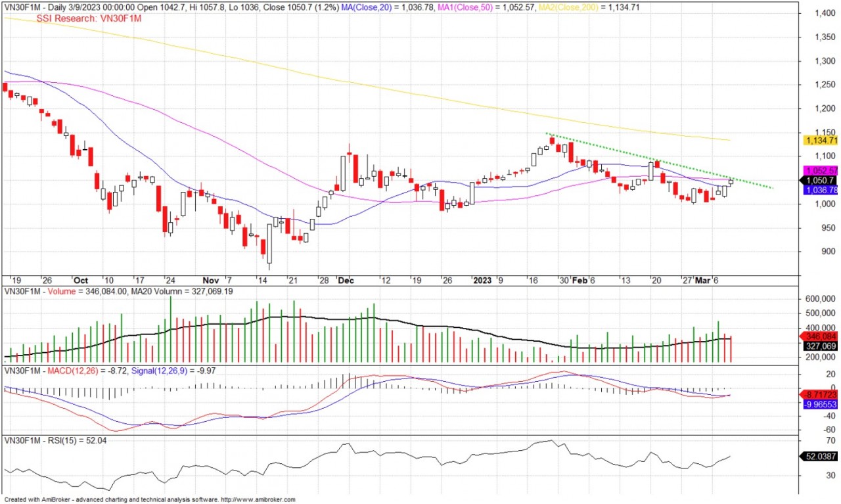Click the black 52.0387 RSI value tag
Screen dimensions: 841x504
[821, 456]
